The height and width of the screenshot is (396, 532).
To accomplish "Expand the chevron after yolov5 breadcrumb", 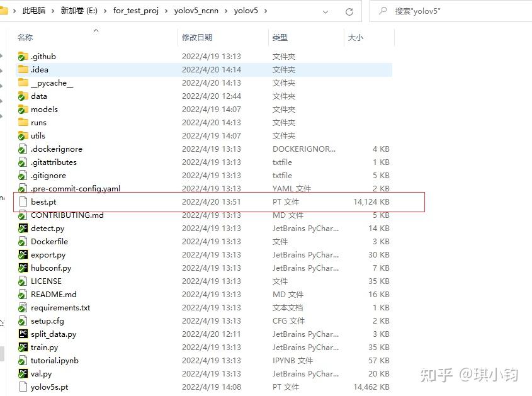I will click(x=266, y=11).
